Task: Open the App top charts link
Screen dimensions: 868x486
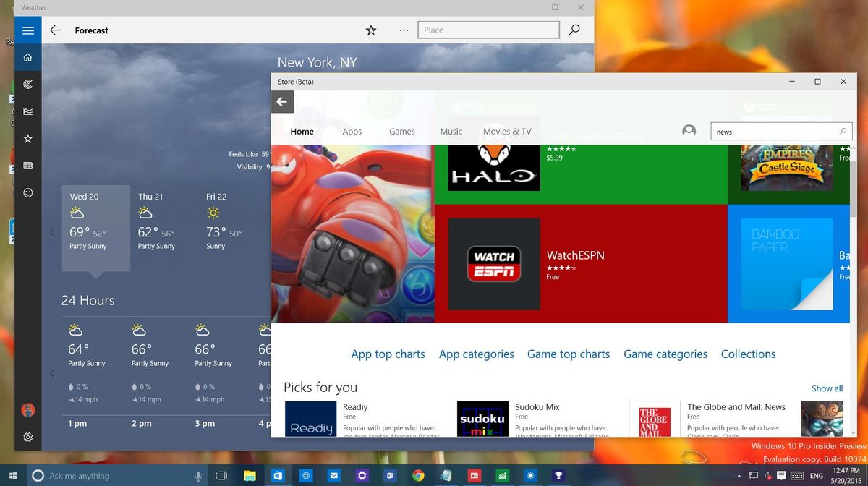Action: [x=388, y=354]
